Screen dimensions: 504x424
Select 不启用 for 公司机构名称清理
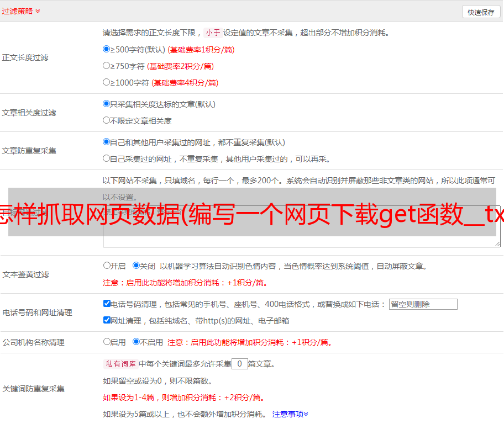(136, 342)
